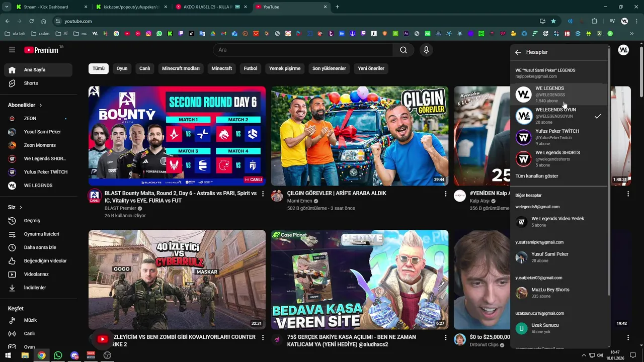Screen dimensions: 644x362
Task: Open options for 75$ Gerçek Bakiye video
Action: pos(445,337)
